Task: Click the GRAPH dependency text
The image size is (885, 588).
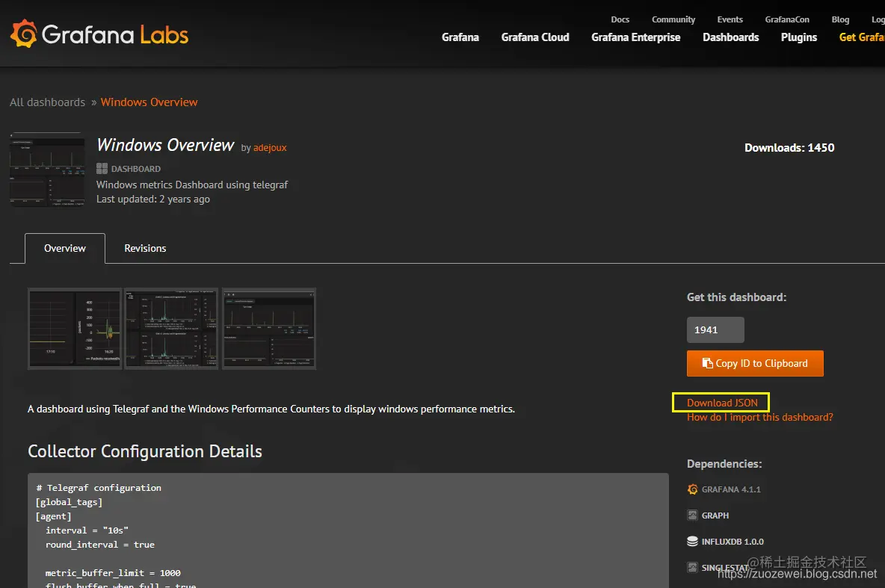Action: [715, 516]
